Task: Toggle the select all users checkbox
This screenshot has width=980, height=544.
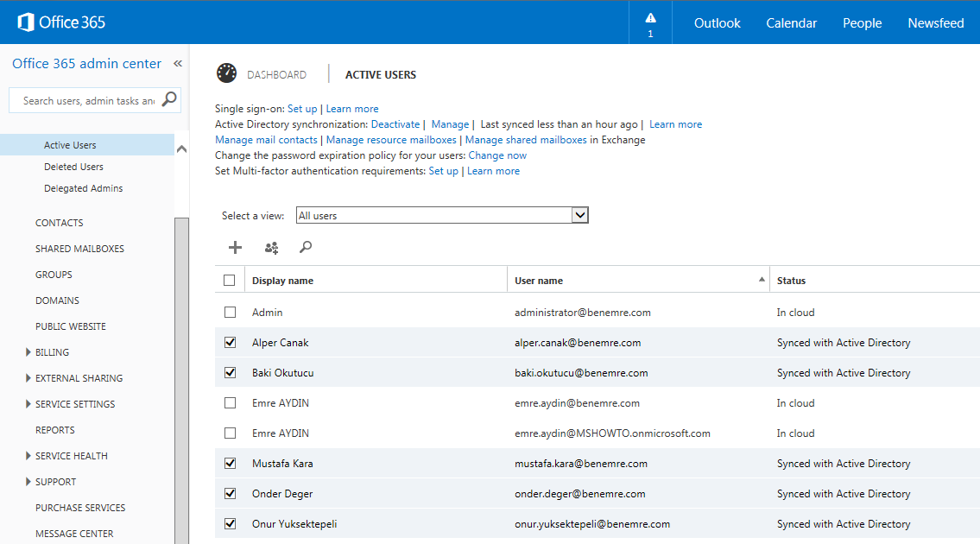Action: pos(230,280)
